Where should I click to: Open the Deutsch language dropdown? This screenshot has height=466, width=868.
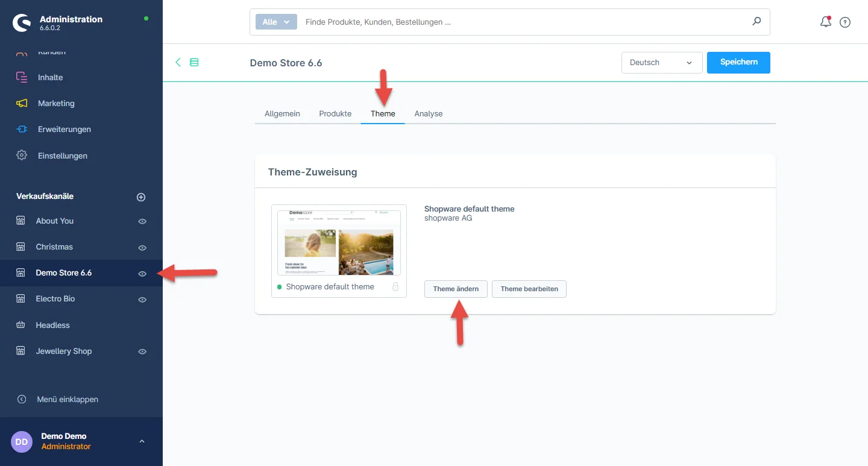coord(661,63)
